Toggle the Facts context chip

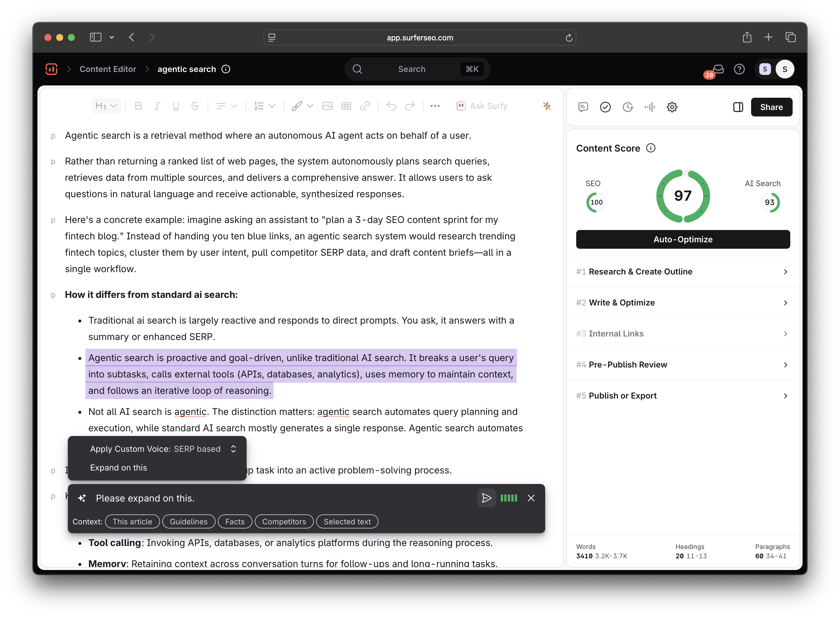[x=235, y=521]
